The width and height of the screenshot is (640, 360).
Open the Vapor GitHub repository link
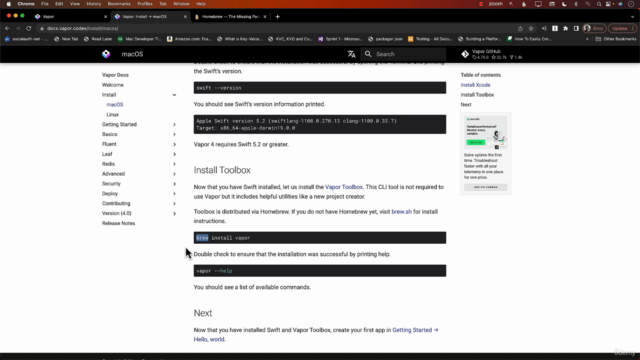[x=492, y=54]
